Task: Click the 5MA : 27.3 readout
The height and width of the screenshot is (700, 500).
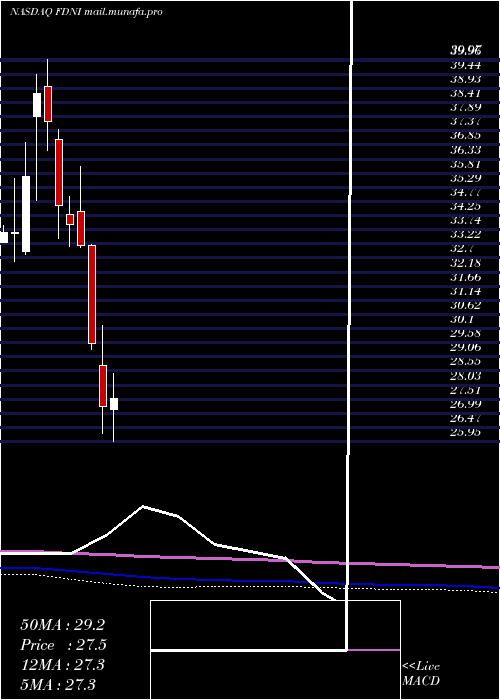Action: click(x=58, y=684)
